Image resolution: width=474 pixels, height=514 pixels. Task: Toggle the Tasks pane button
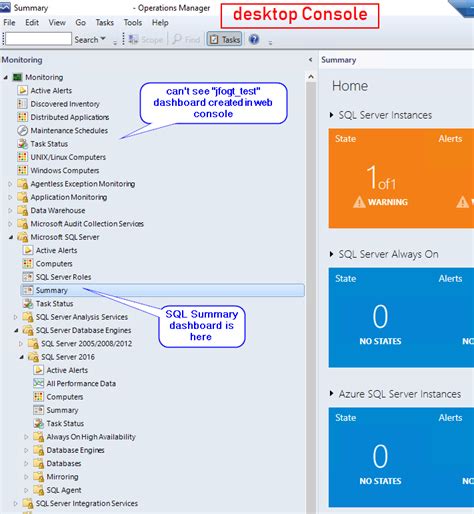tap(224, 40)
